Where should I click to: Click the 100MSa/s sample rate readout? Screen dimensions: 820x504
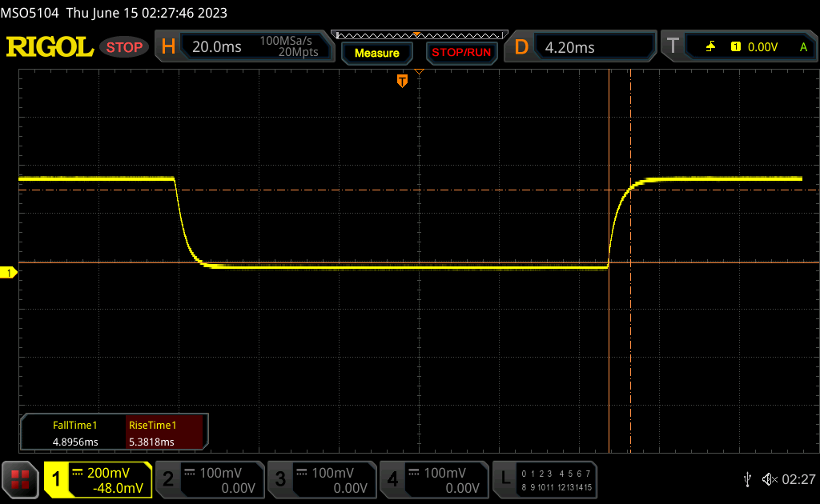pos(286,41)
